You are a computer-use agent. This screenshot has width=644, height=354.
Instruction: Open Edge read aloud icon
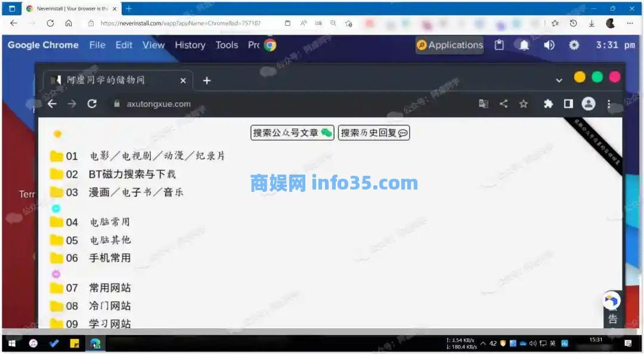coord(304,23)
